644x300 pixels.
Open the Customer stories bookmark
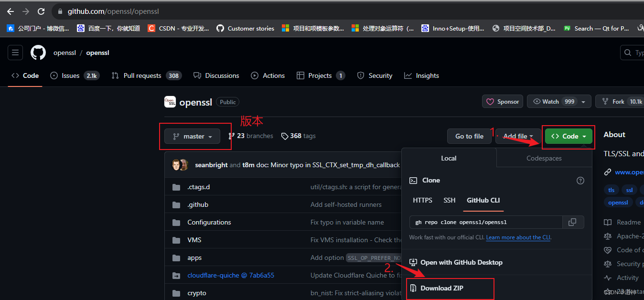246,28
